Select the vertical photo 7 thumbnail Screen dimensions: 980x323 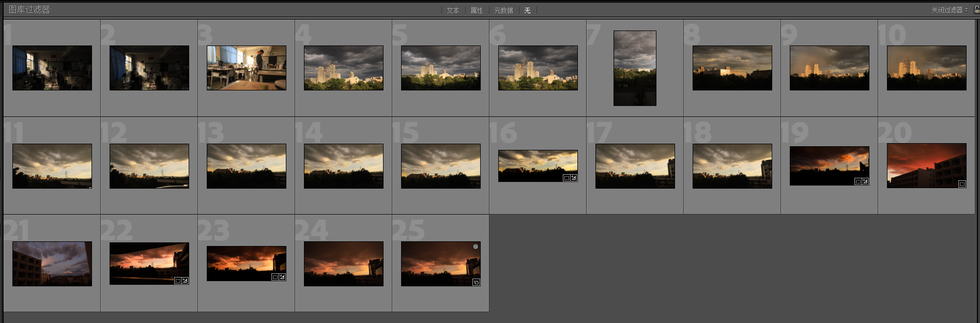coord(635,68)
